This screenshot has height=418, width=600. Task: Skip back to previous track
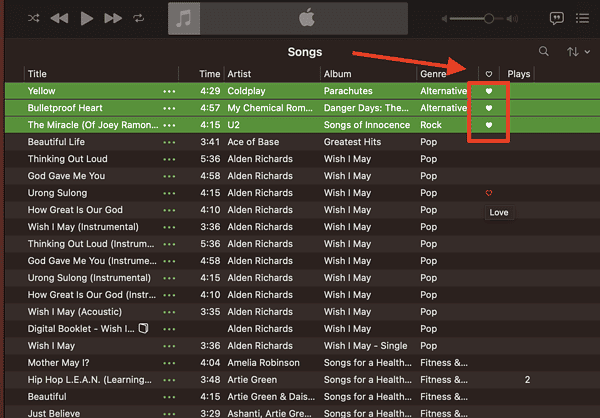point(60,18)
